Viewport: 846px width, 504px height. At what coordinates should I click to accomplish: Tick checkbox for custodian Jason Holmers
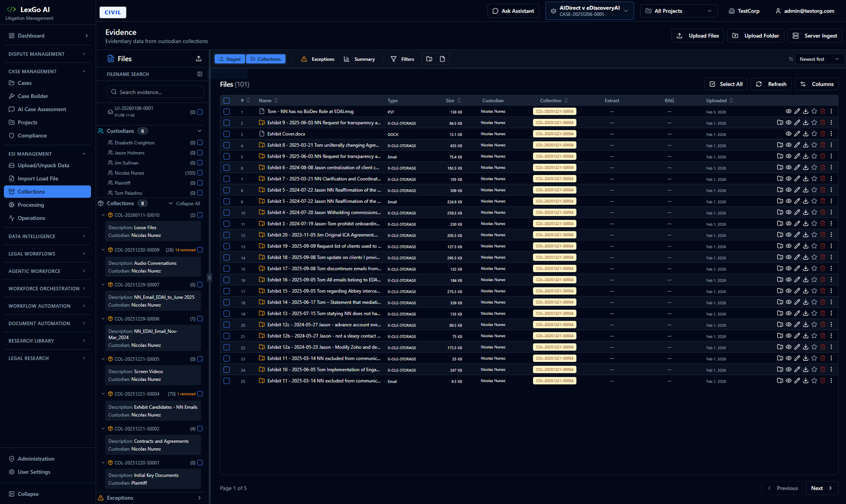[200, 153]
